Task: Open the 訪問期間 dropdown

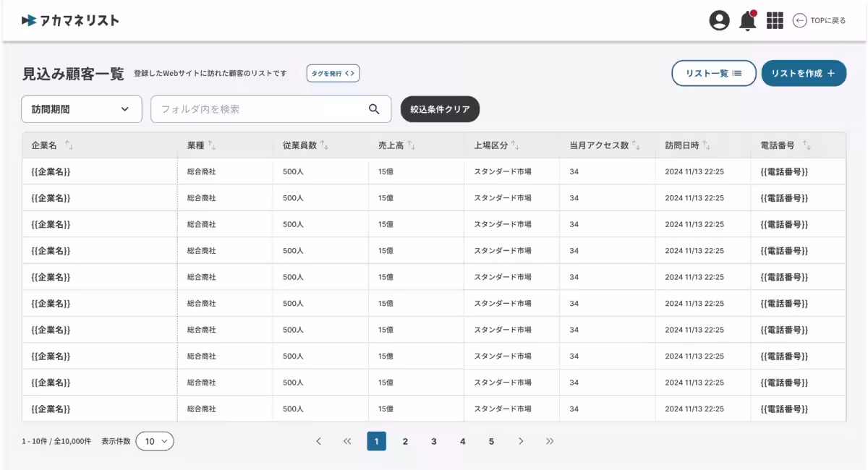Action: (82, 109)
